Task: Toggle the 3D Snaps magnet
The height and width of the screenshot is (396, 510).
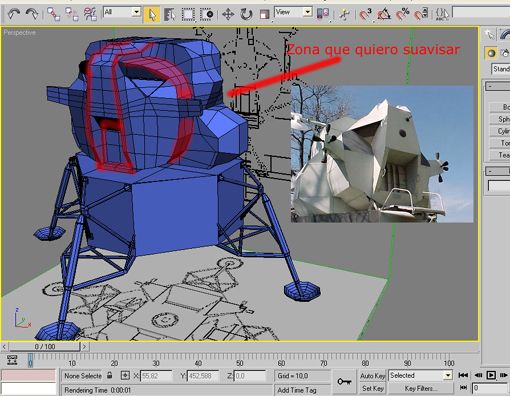Action: click(x=365, y=14)
